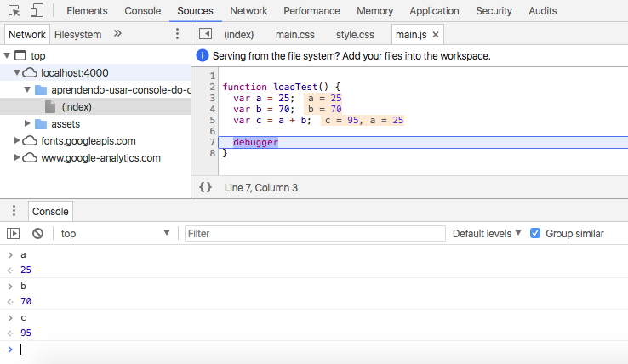The image size is (628, 364).
Task: Open the Default levels dropdown
Action: pyautogui.click(x=487, y=233)
